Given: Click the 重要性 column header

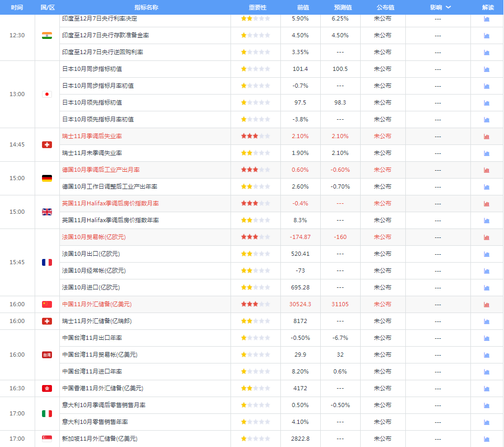Looking at the screenshot, I should pyautogui.click(x=257, y=7).
